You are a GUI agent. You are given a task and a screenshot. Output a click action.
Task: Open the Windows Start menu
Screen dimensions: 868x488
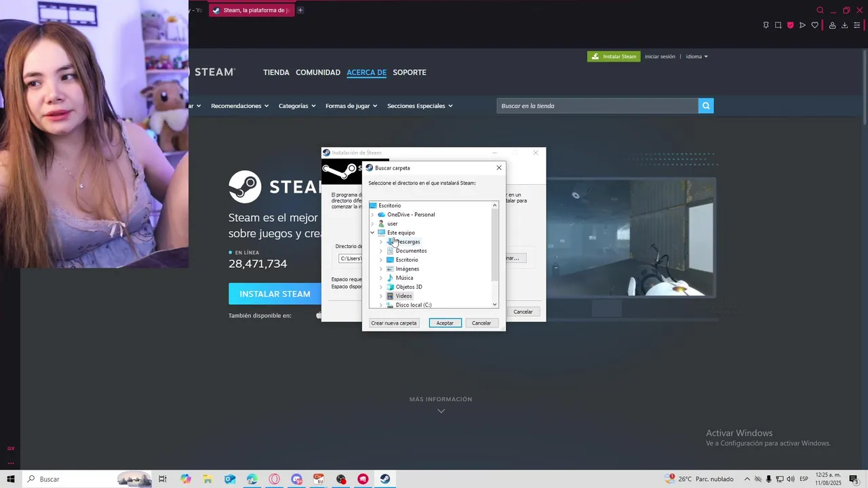click(x=10, y=479)
